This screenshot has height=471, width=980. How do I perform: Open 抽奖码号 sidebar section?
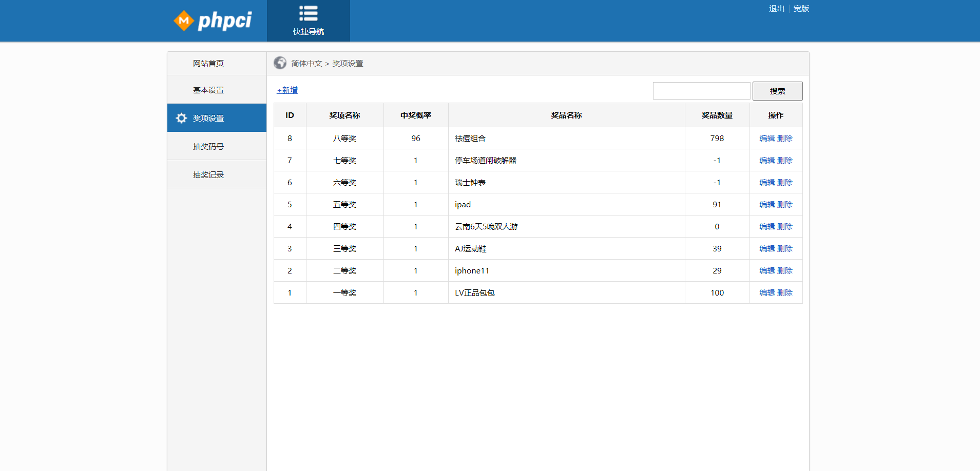208,147
